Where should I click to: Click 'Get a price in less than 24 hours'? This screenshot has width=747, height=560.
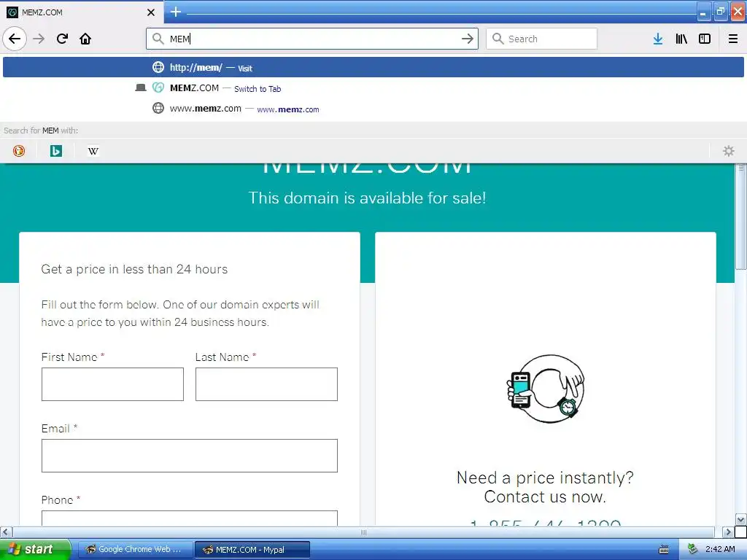pyautogui.click(x=134, y=269)
